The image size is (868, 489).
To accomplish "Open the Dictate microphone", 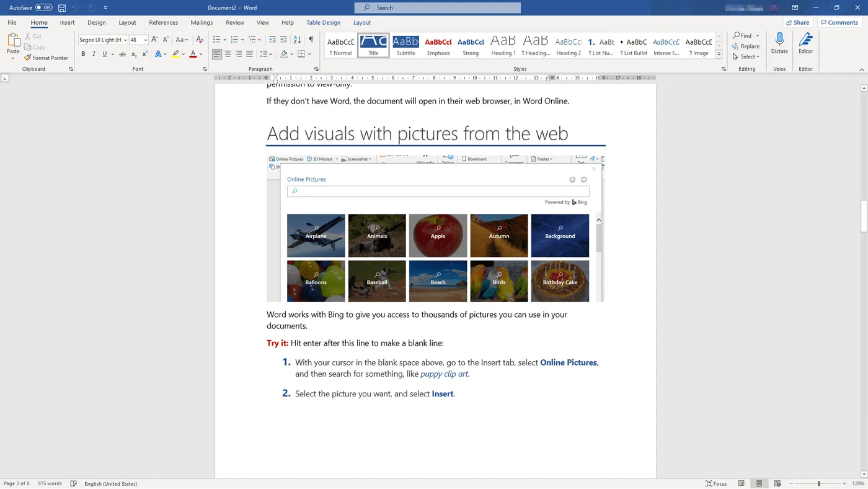I will tap(779, 43).
